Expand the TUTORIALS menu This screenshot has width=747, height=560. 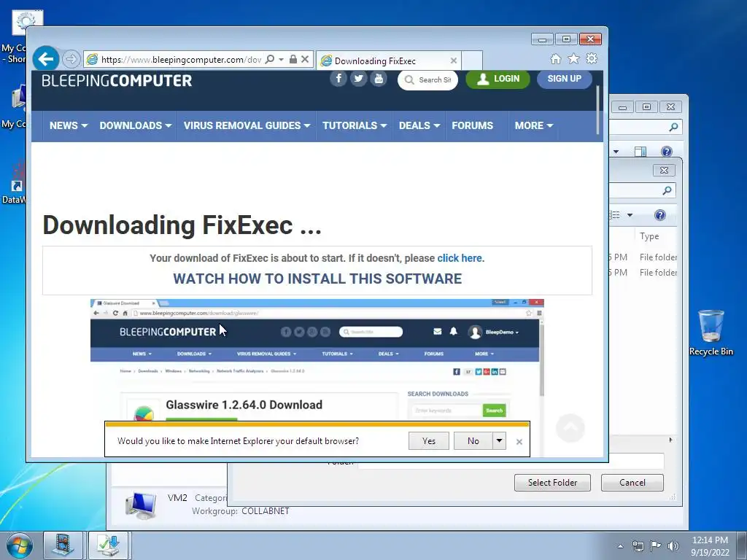pos(355,125)
